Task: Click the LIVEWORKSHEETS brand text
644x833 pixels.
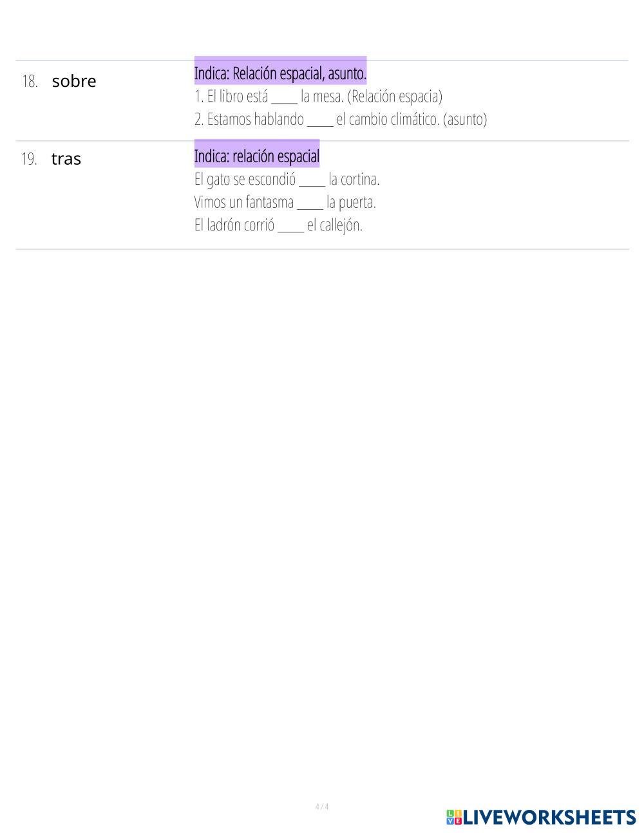Action: click(x=549, y=817)
